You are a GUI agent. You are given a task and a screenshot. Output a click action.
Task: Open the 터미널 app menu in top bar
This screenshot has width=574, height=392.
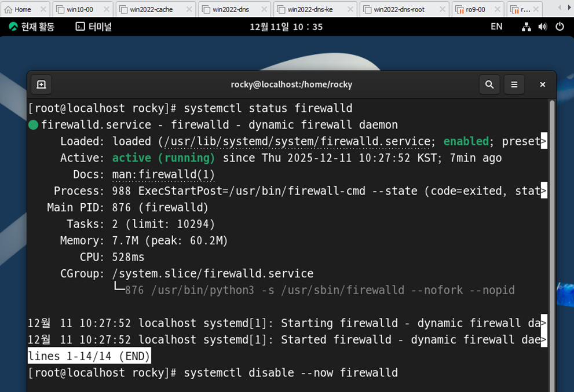[x=94, y=27]
